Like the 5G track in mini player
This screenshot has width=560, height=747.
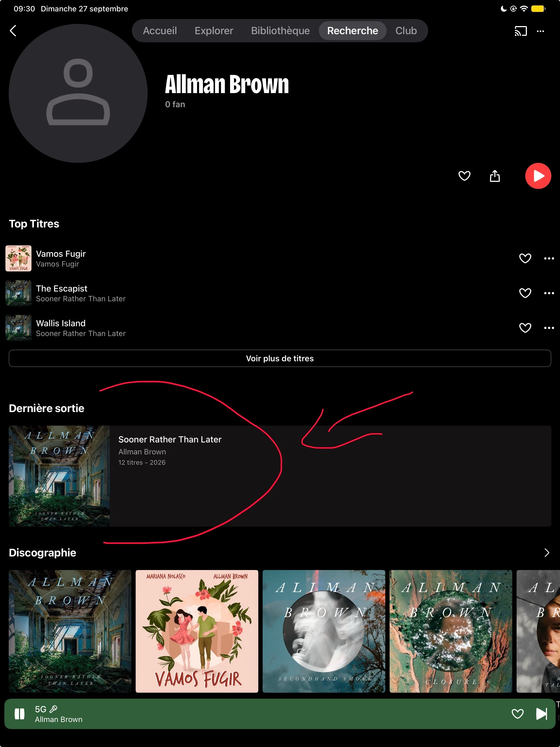click(517, 714)
